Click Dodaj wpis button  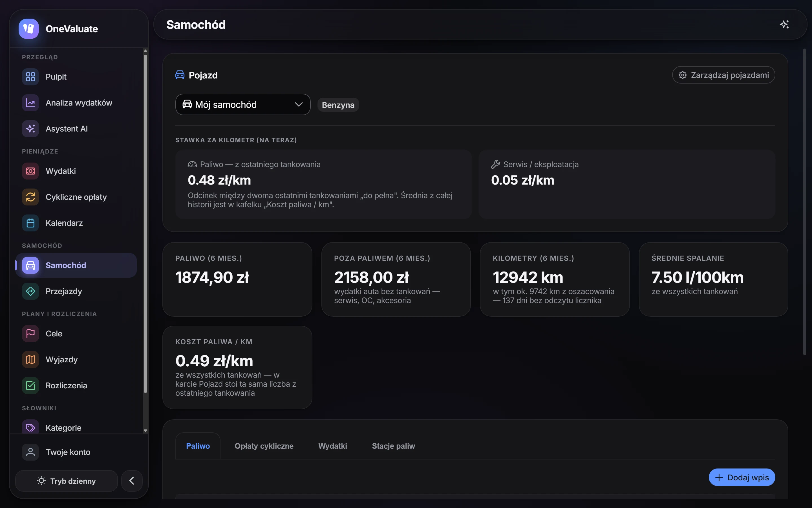click(x=742, y=478)
